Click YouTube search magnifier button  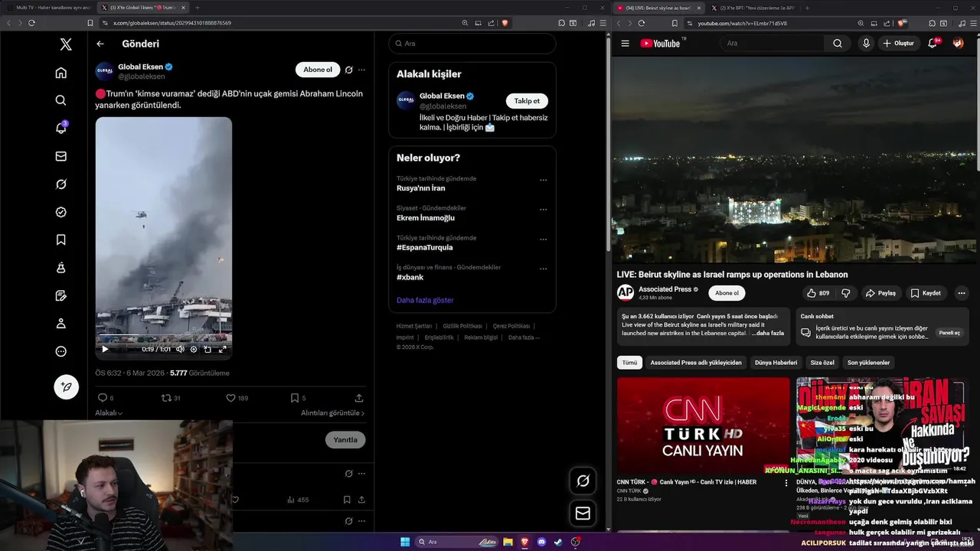(x=838, y=44)
